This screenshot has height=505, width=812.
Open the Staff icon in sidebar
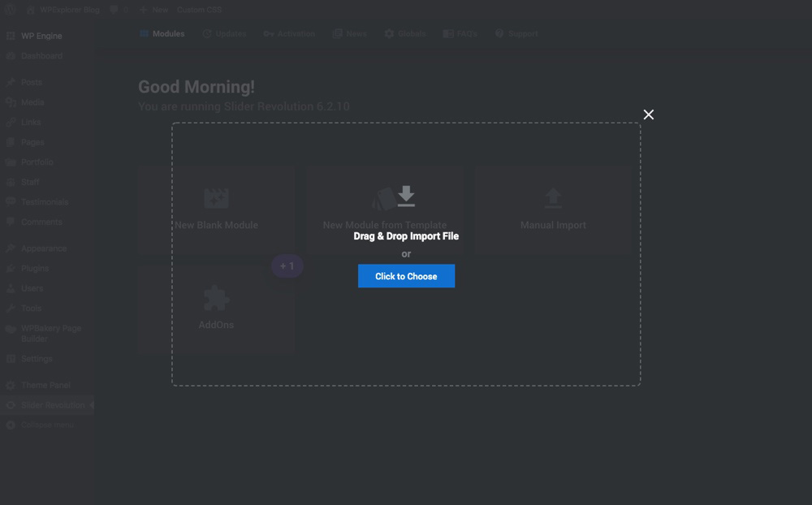pyautogui.click(x=11, y=183)
